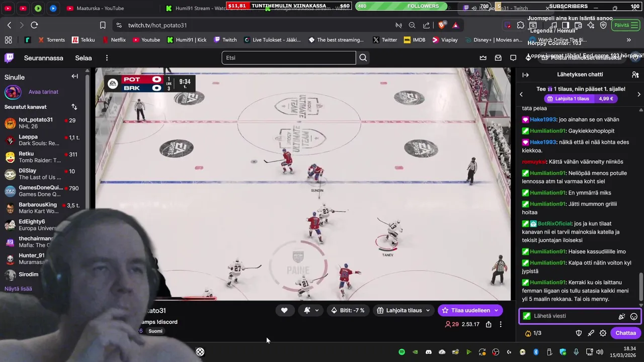Open BarbarousKing channel in sidebar
This screenshot has width=644, height=362.
[x=43, y=208]
